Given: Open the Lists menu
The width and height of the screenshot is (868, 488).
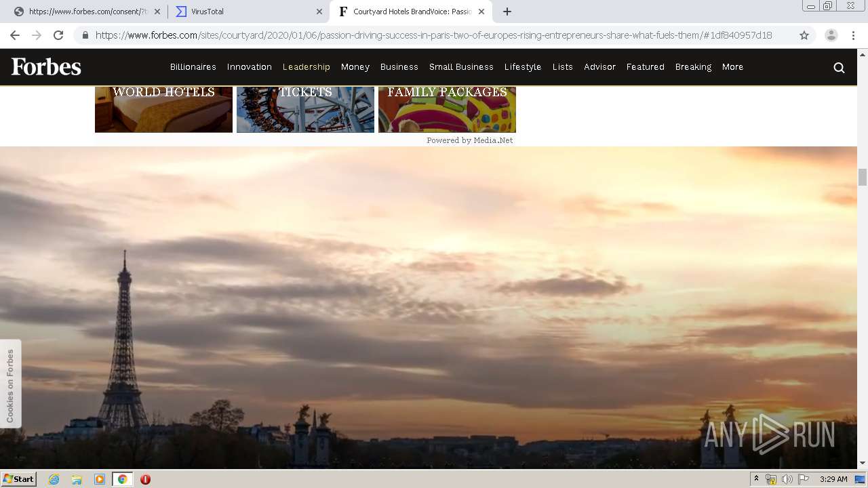Looking at the screenshot, I should point(563,67).
